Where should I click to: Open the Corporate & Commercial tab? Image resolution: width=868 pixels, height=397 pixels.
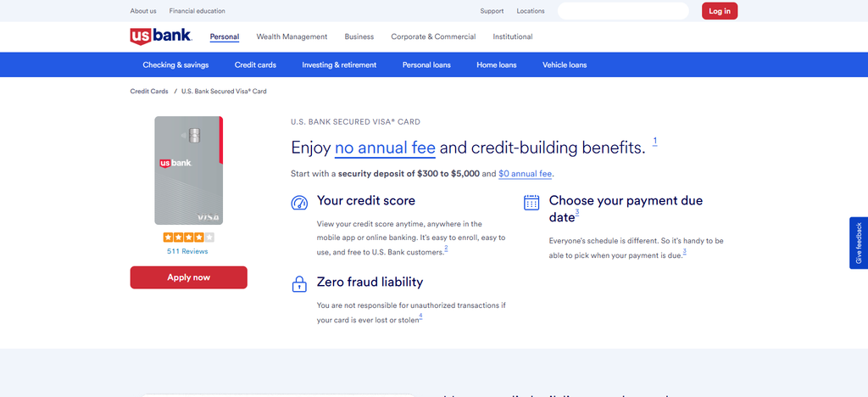coord(433,36)
